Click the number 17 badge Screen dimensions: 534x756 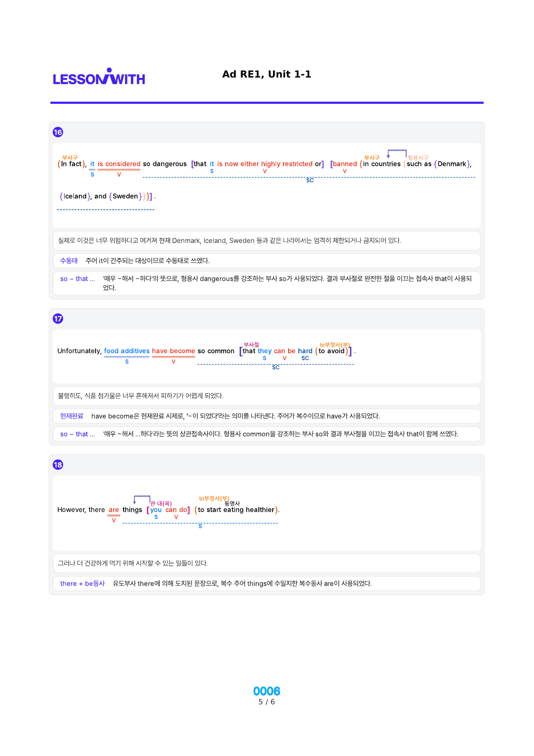point(58,319)
